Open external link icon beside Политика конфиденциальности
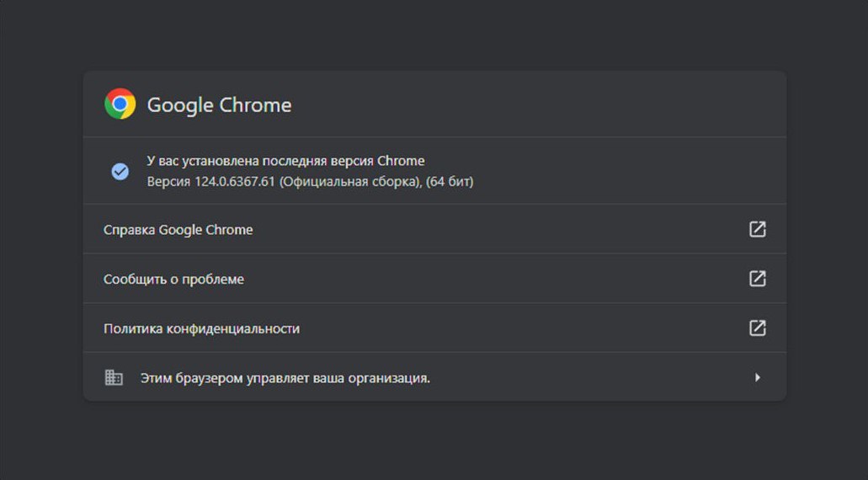 [757, 328]
